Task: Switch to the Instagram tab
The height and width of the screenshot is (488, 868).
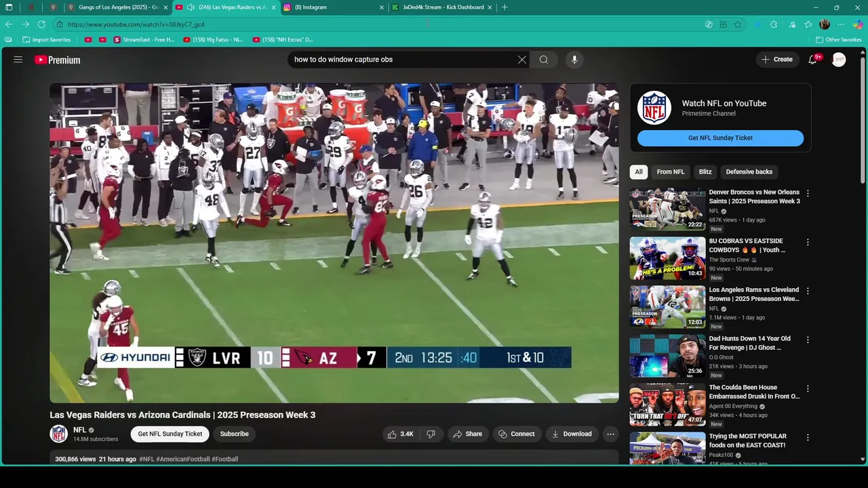Action: click(334, 7)
